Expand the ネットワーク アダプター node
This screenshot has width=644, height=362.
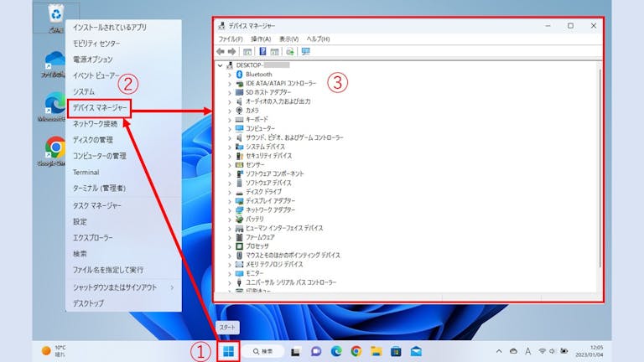(230, 209)
